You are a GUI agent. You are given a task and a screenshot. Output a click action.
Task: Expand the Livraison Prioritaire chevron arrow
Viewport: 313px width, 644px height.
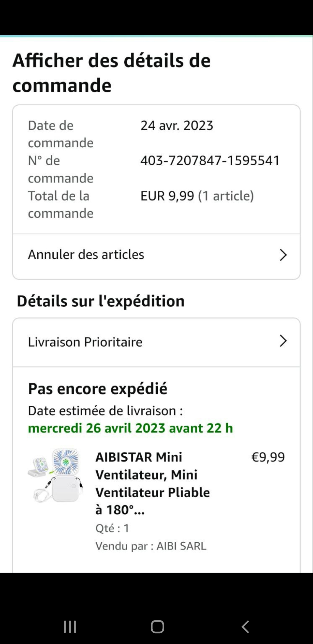[283, 341]
